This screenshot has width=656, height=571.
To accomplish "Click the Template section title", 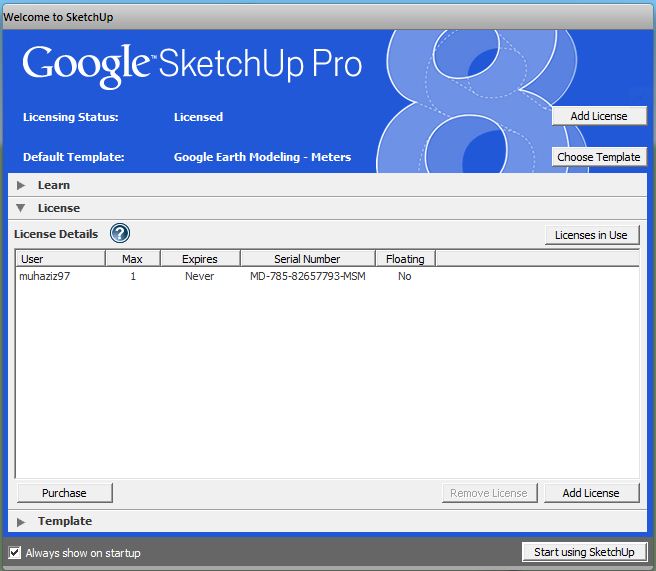I will pos(65,521).
